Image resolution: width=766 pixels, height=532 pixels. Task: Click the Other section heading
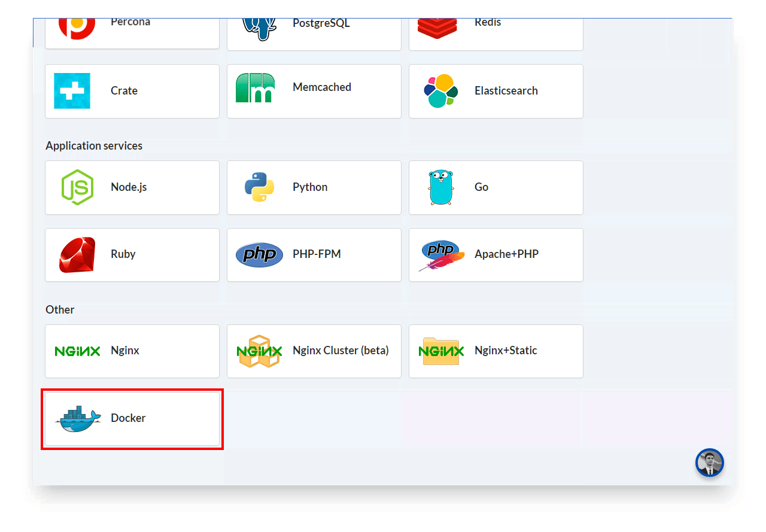click(x=60, y=310)
